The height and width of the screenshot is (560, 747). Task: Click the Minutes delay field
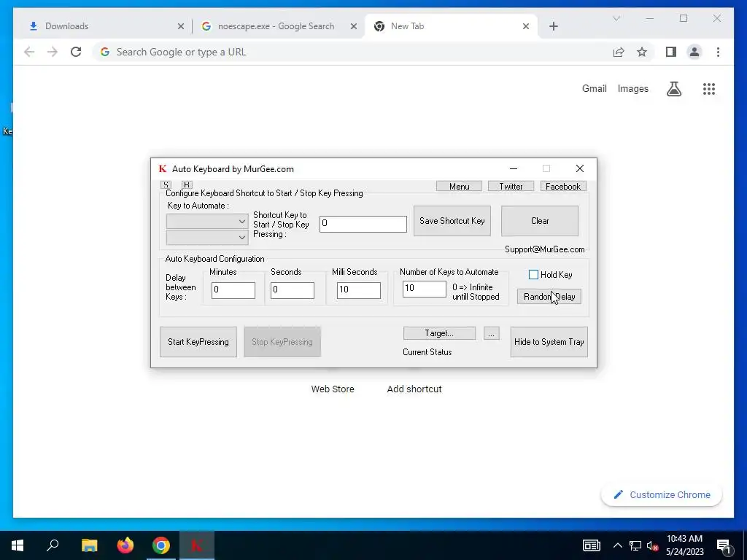coord(233,290)
